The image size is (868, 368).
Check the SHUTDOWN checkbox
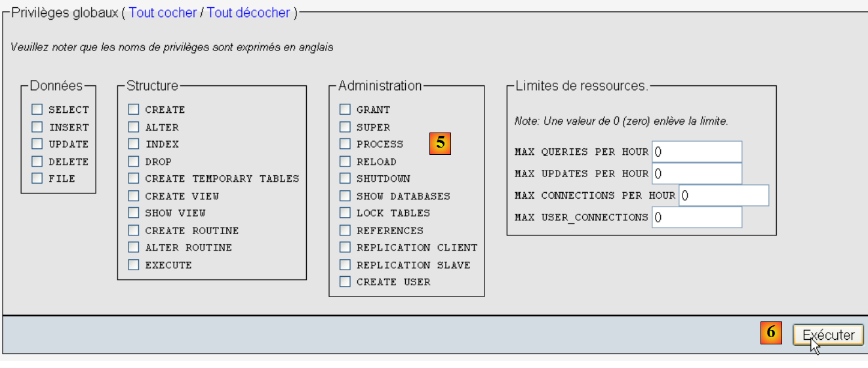[345, 178]
